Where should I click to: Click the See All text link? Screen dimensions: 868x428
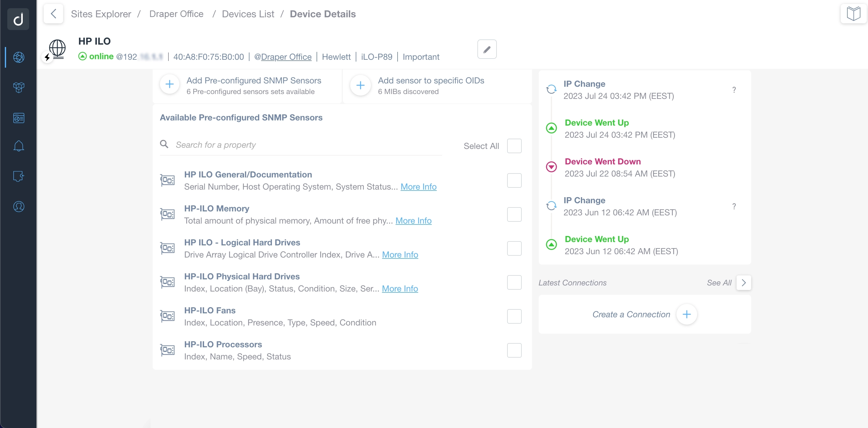pos(719,283)
